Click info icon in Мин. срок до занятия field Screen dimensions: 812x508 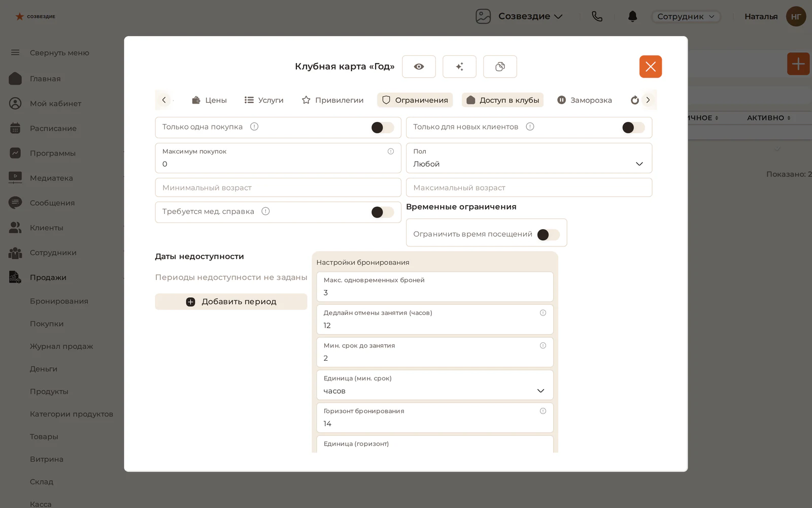click(543, 345)
